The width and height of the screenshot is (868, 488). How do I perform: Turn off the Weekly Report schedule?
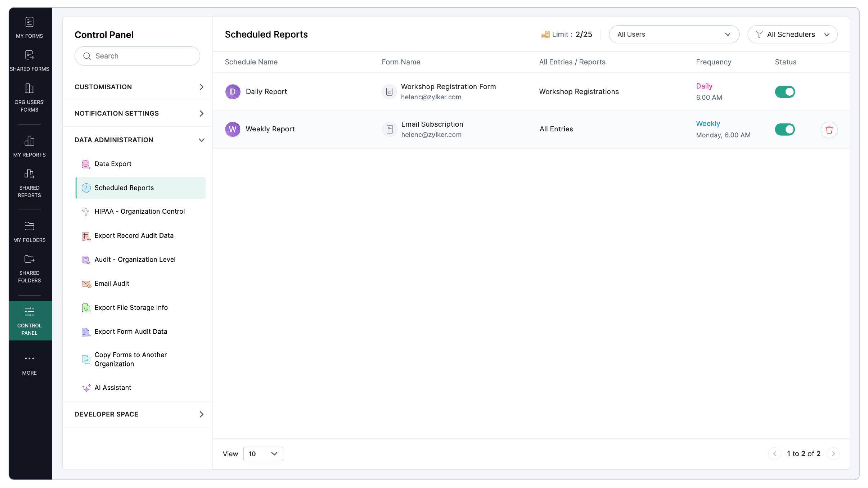[785, 130]
